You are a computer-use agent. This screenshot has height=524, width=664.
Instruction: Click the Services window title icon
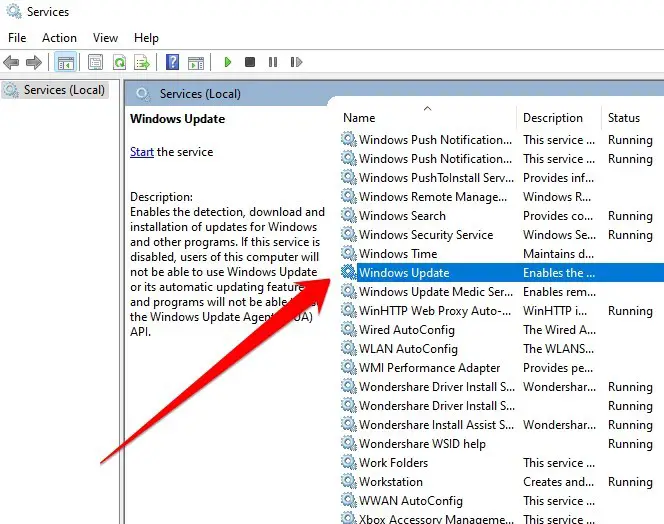(x=14, y=11)
